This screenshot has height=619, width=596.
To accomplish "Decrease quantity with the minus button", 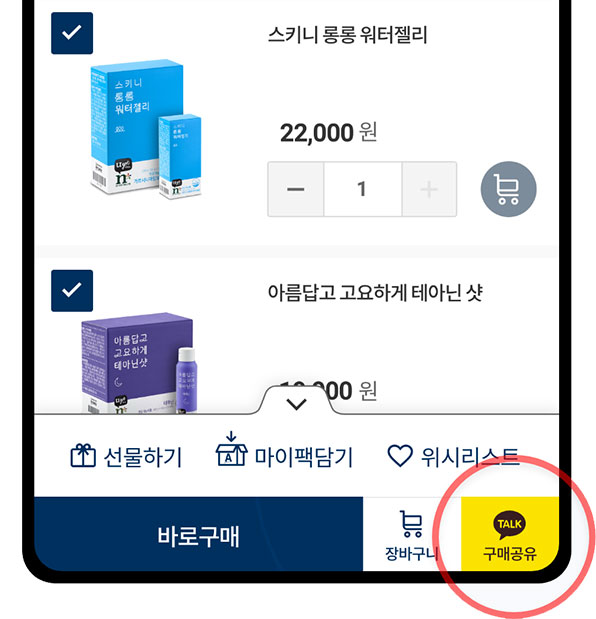I will click(296, 189).
